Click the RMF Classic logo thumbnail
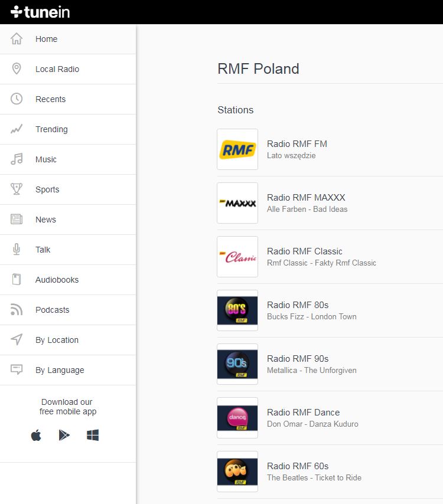 point(237,257)
